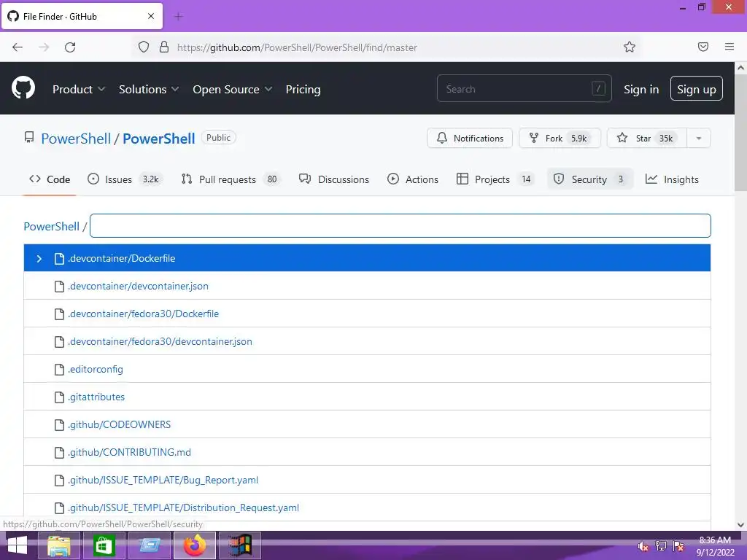This screenshot has width=747, height=560.
Task: Open the Save to Pocket icon
Action: coord(703,47)
